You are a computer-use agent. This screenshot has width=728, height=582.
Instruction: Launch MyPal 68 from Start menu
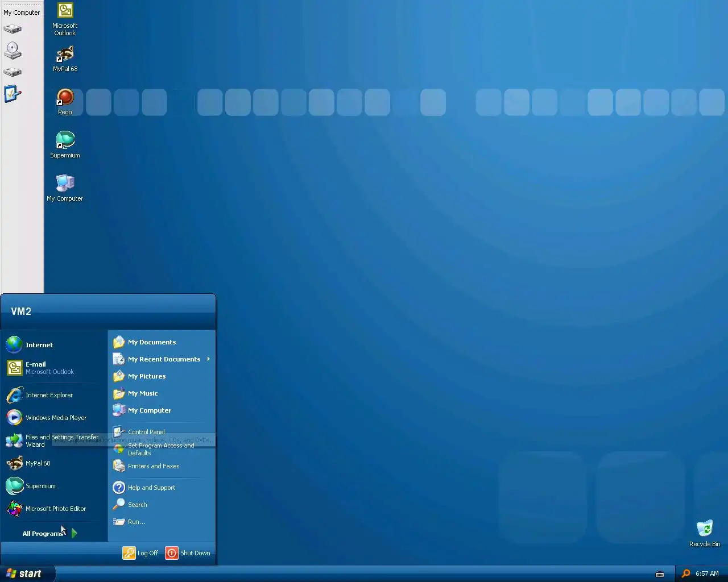point(54,463)
